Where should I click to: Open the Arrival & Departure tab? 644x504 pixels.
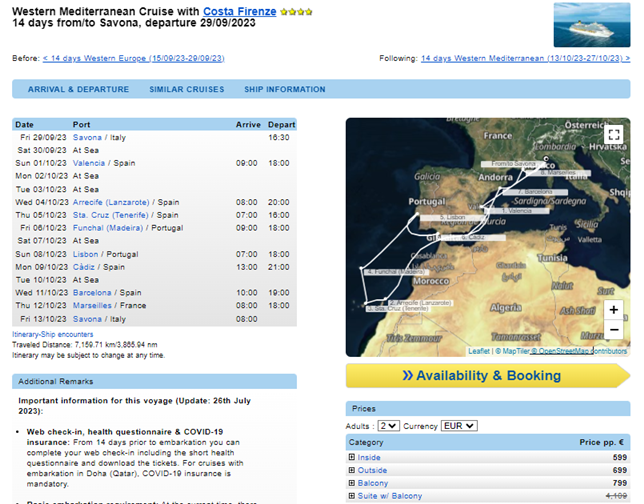pyautogui.click(x=78, y=89)
